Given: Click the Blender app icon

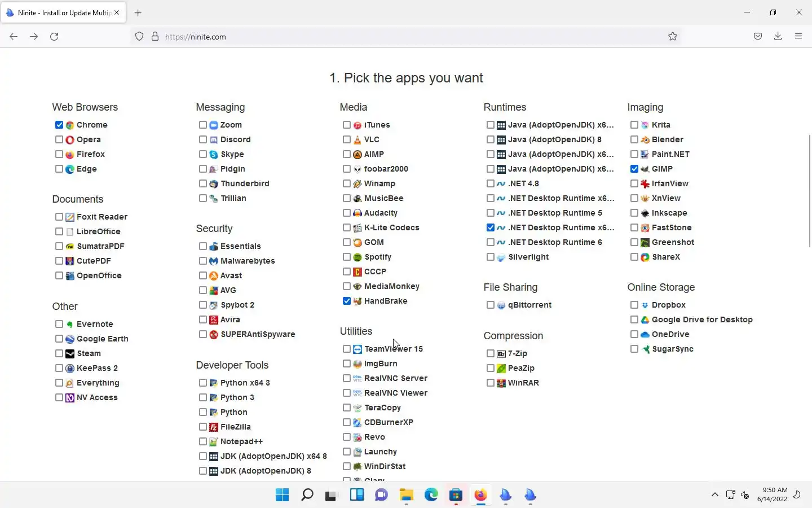Looking at the screenshot, I should [x=645, y=139].
